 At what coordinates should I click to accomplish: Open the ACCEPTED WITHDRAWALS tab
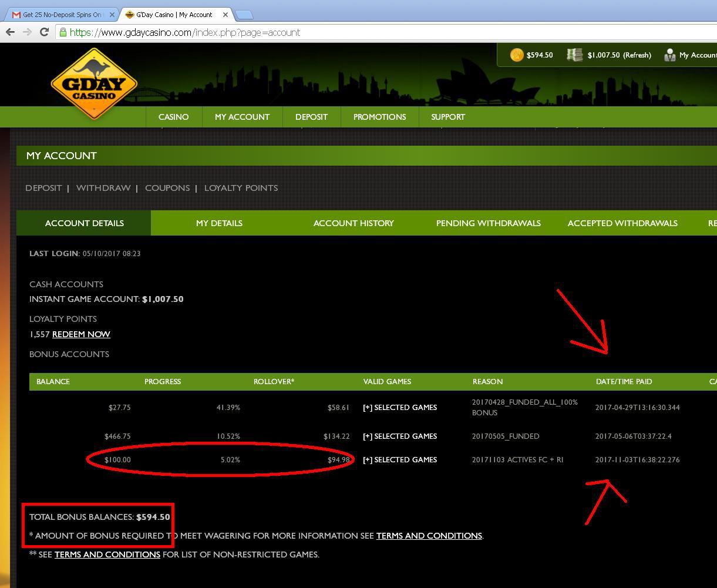pos(622,223)
